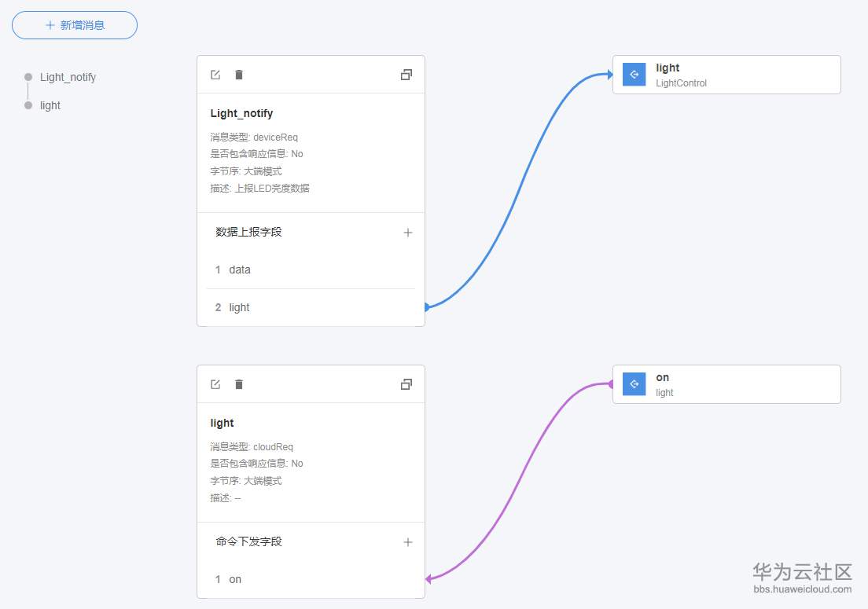Select light in the left message list
868x609 pixels.
pos(50,105)
